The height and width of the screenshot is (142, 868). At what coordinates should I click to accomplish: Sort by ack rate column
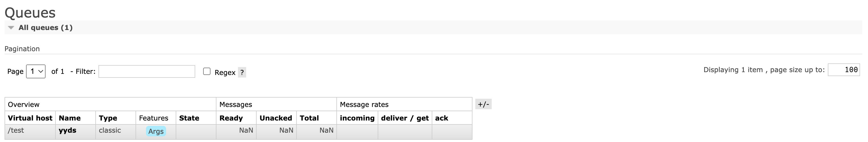[441, 118]
